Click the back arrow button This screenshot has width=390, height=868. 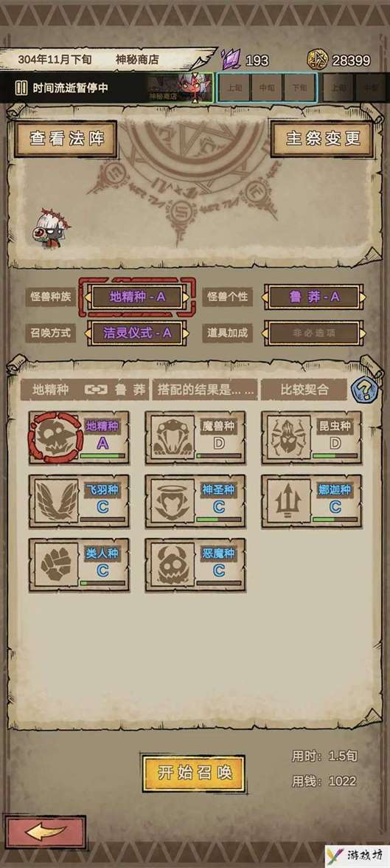(x=46, y=832)
